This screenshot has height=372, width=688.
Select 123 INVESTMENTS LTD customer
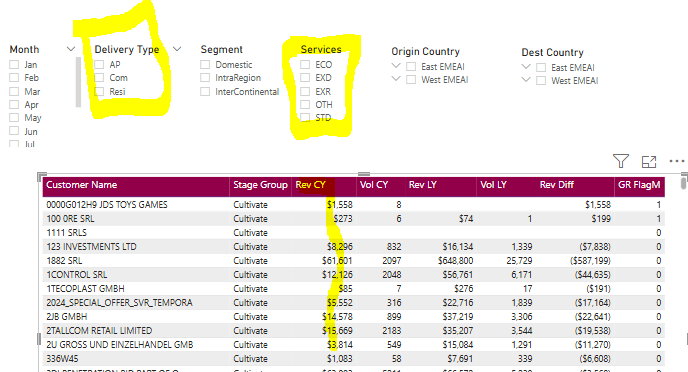(91, 247)
